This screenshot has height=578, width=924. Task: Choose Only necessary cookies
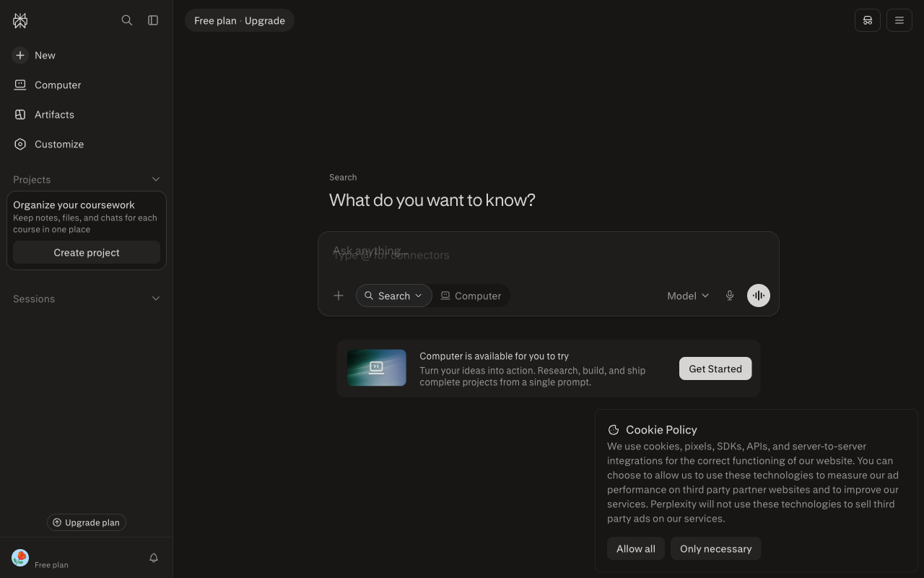click(716, 548)
